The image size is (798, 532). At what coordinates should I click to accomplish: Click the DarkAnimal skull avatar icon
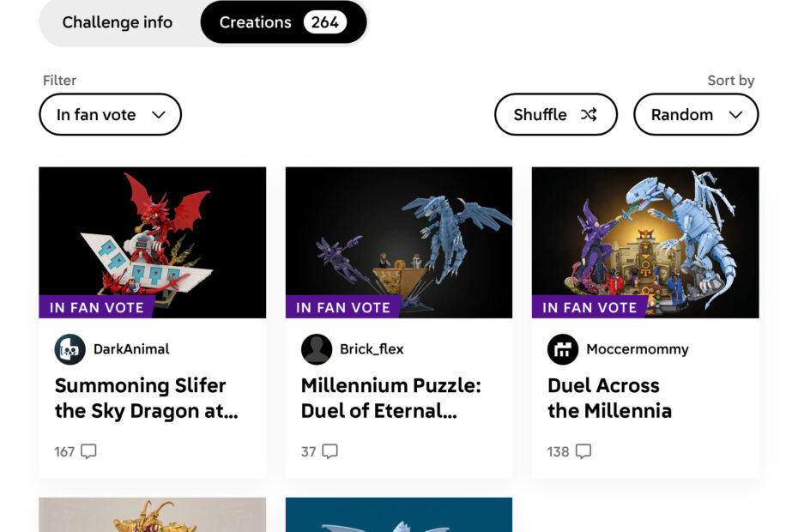point(70,349)
